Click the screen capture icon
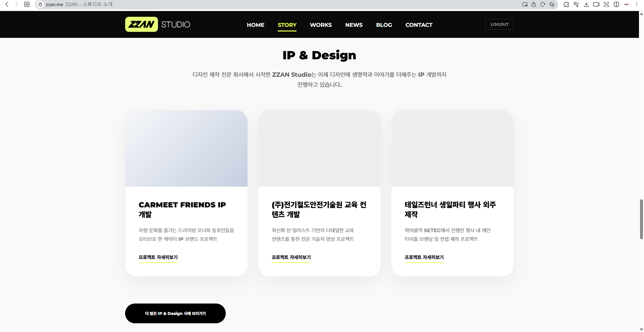The height and width of the screenshot is (332, 644). 606,4
